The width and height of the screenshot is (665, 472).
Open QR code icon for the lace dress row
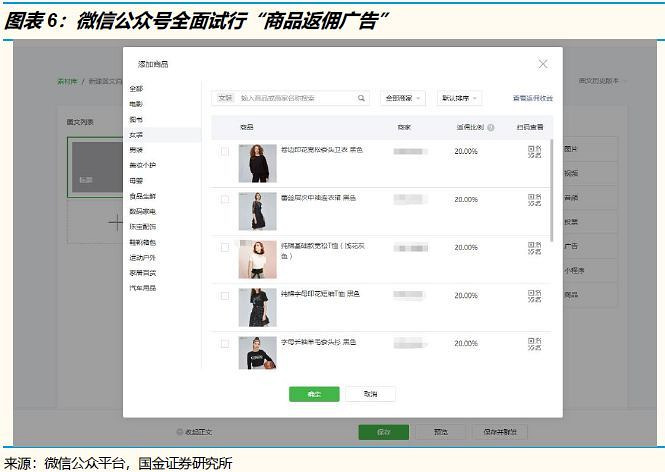pos(534,200)
